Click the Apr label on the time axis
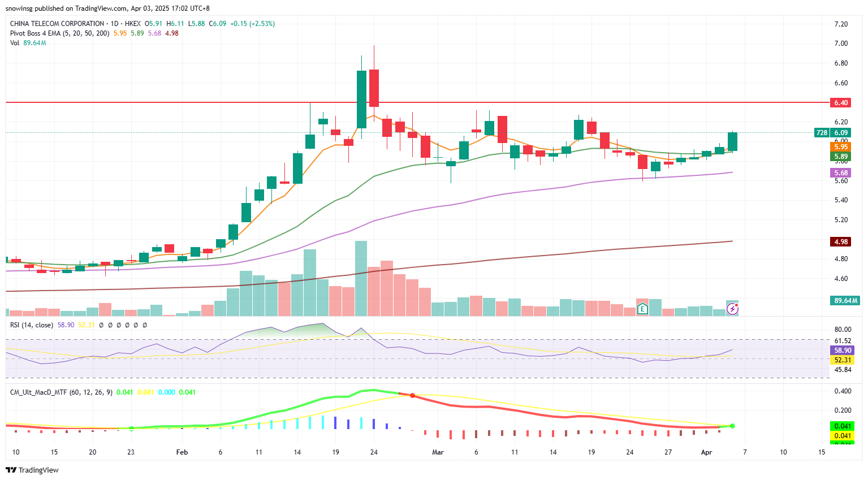868x480 pixels. pos(706,452)
